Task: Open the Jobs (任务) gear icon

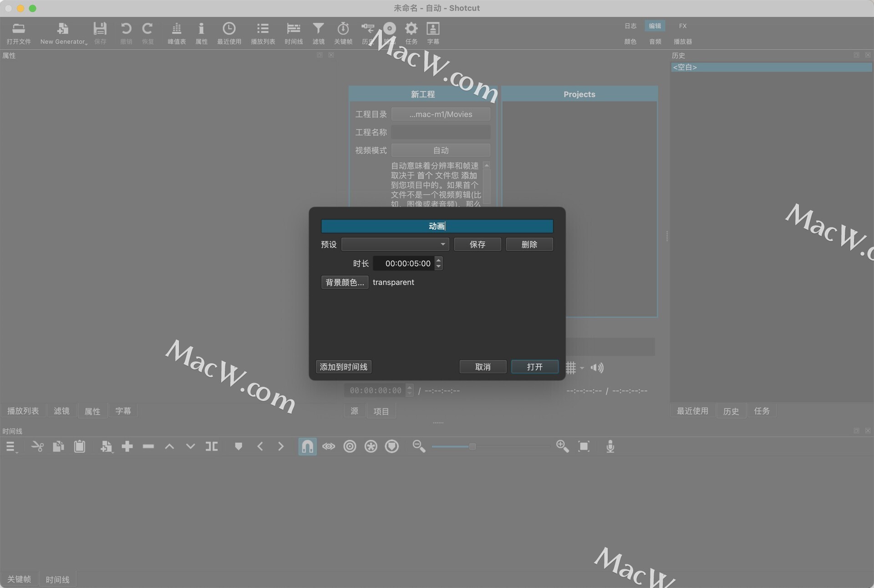Action: [411, 33]
